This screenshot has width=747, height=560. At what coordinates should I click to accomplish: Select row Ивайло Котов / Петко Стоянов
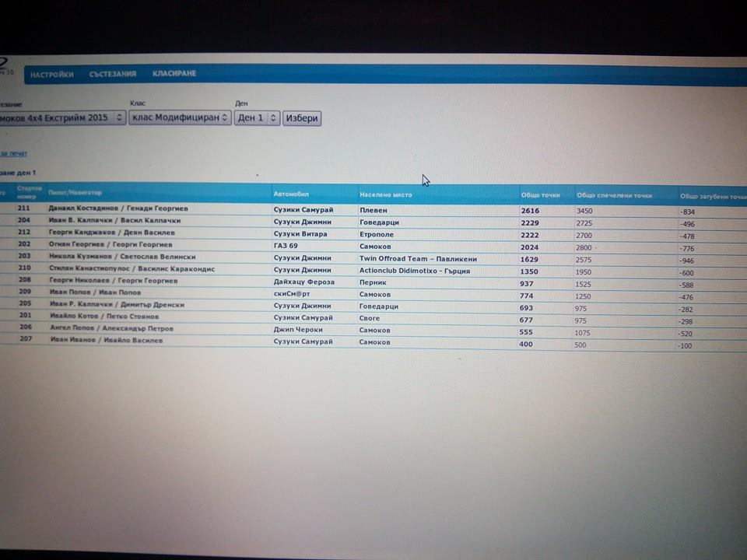(x=373, y=317)
